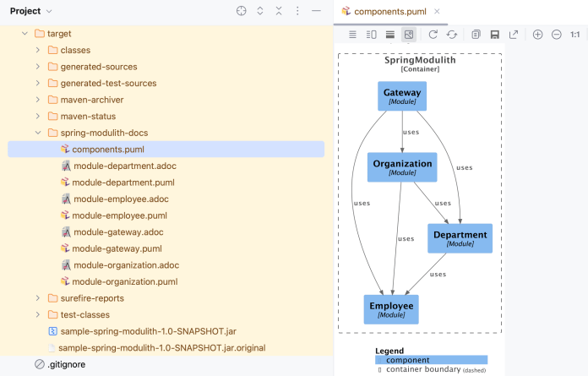Zoom out of the diagram

coord(557,35)
